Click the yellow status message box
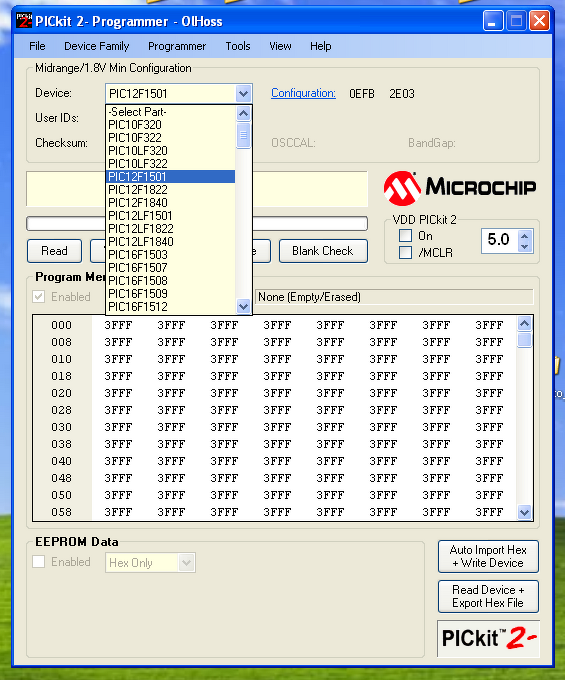Viewport: 565px width, 680px height. (197, 189)
